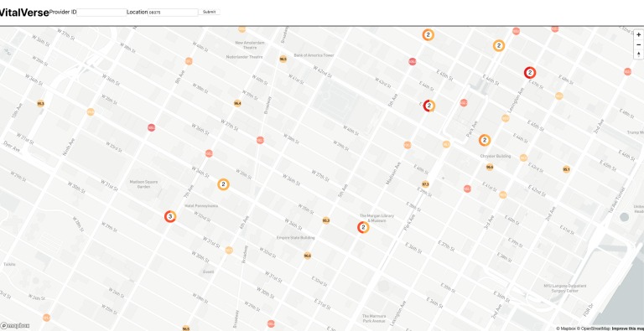Submit the provider search form

209,12
